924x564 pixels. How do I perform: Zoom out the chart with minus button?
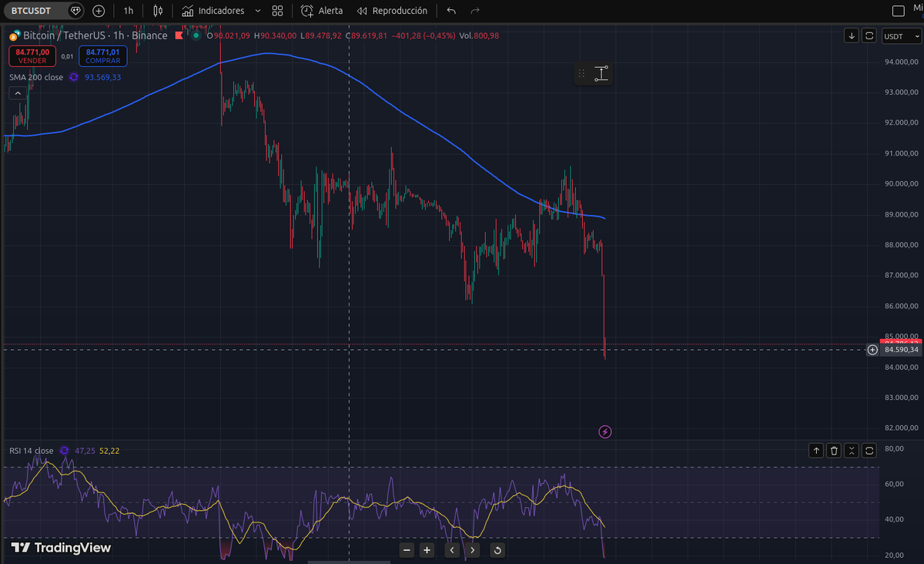(x=407, y=549)
